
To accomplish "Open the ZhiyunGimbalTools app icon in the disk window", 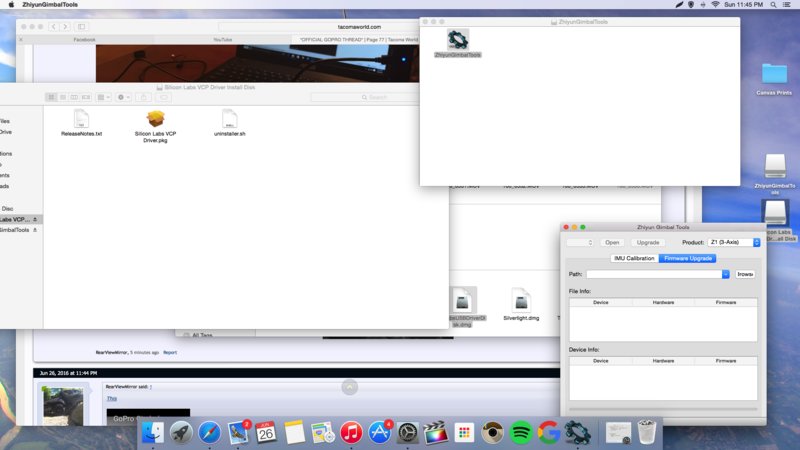I will [x=458, y=40].
